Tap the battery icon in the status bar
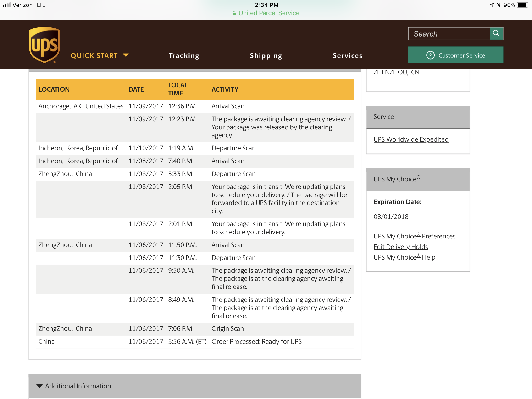Screen dimensions: 532x399 click(523, 5)
